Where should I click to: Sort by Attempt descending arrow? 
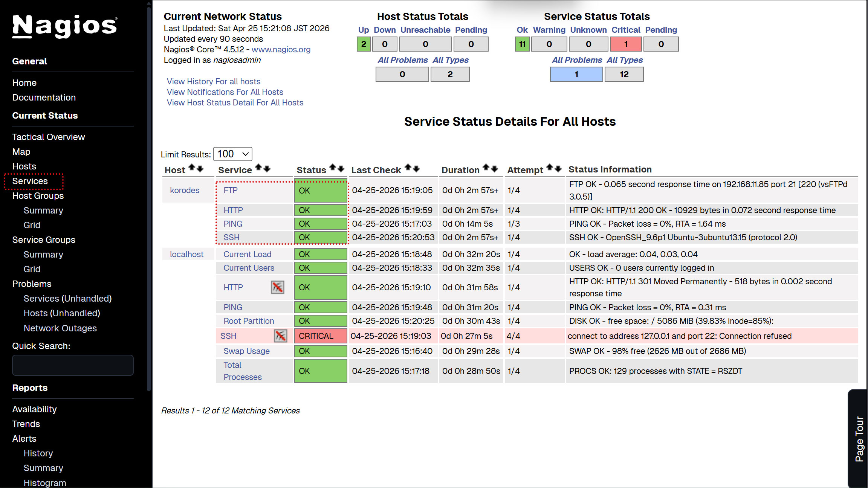click(558, 168)
